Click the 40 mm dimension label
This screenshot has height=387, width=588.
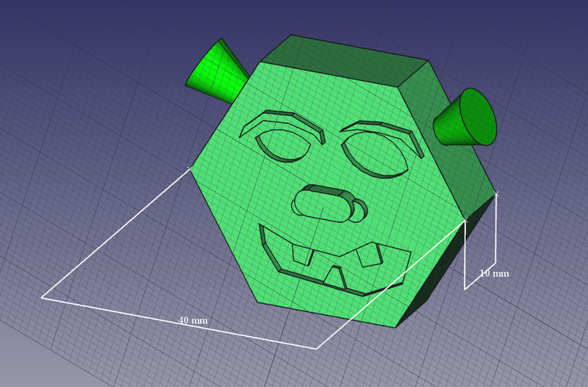coord(193,321)
